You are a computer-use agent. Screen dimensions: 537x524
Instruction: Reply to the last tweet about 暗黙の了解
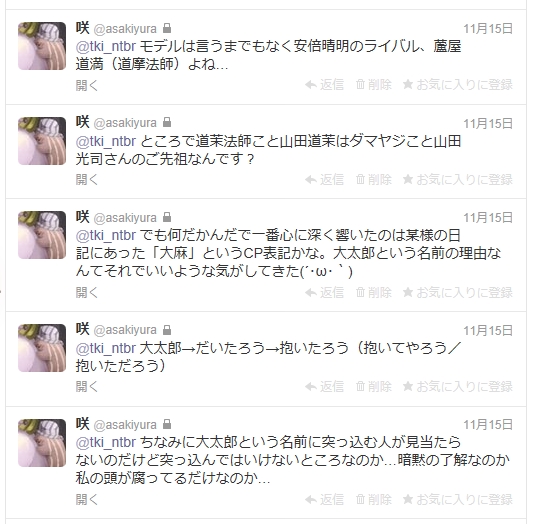pos(324,499)
